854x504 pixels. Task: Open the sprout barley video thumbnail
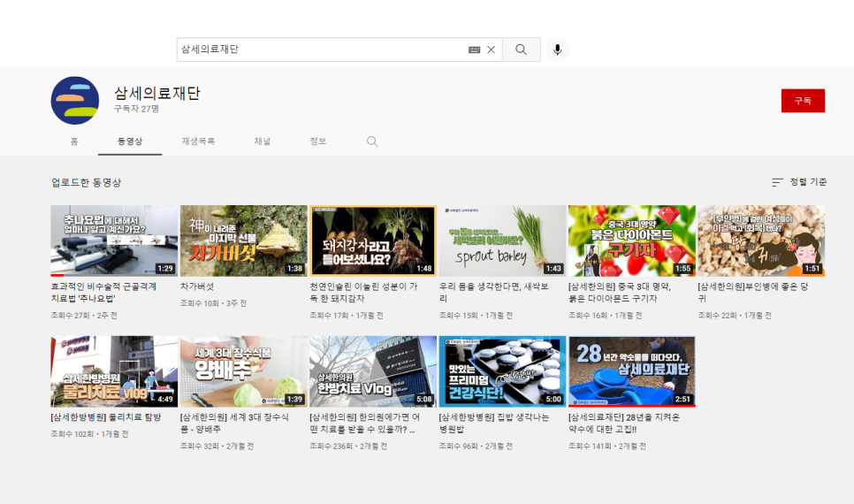[502, 241]
